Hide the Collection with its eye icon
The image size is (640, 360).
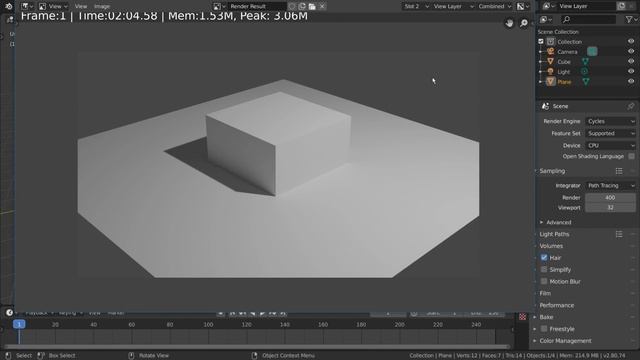(x=631, y=42)
